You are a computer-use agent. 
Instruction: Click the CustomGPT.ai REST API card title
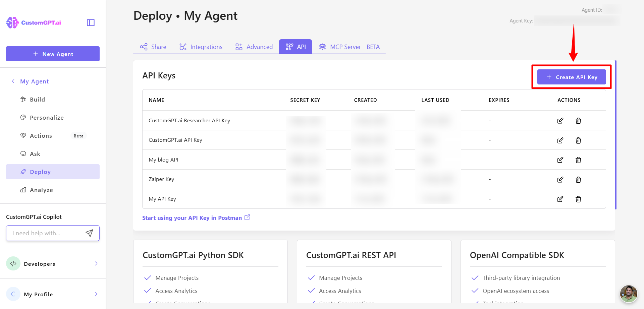point(351,255)
